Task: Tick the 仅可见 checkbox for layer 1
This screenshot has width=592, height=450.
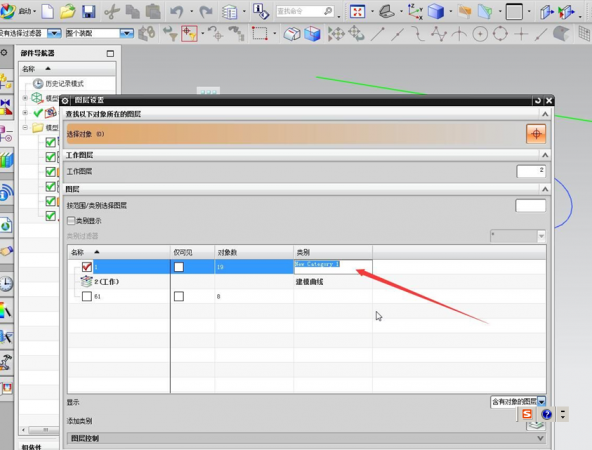Action: coord(179,267)
